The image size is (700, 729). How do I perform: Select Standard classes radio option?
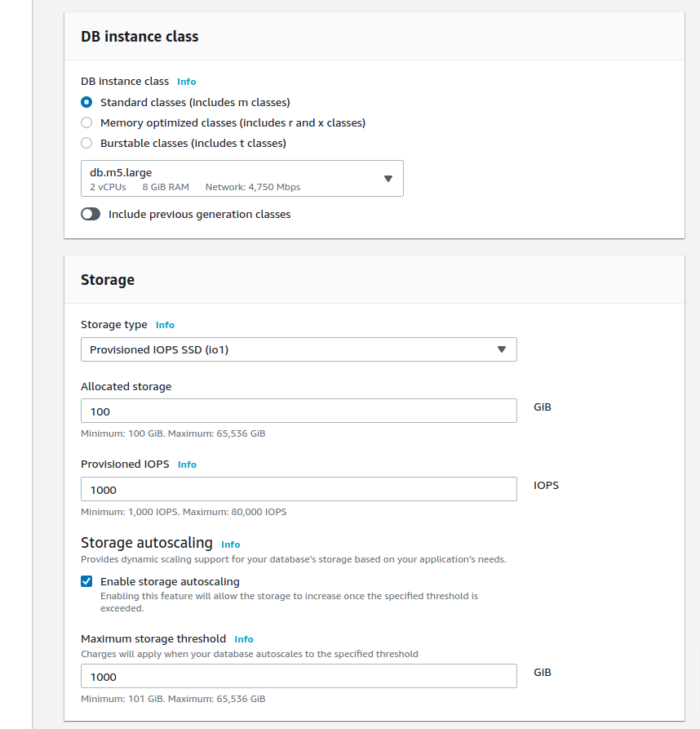[x=86, y=102]
